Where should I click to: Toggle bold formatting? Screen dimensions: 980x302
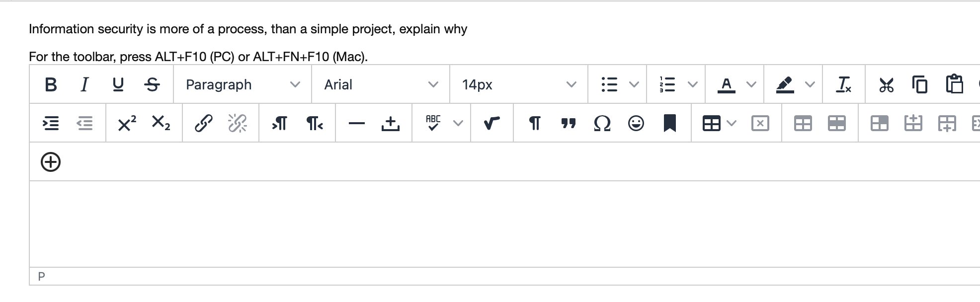pos(51,84)
